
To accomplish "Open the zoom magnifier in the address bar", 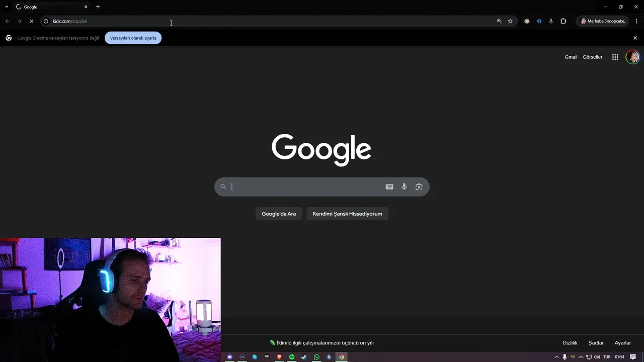I will tap(499, 21).
